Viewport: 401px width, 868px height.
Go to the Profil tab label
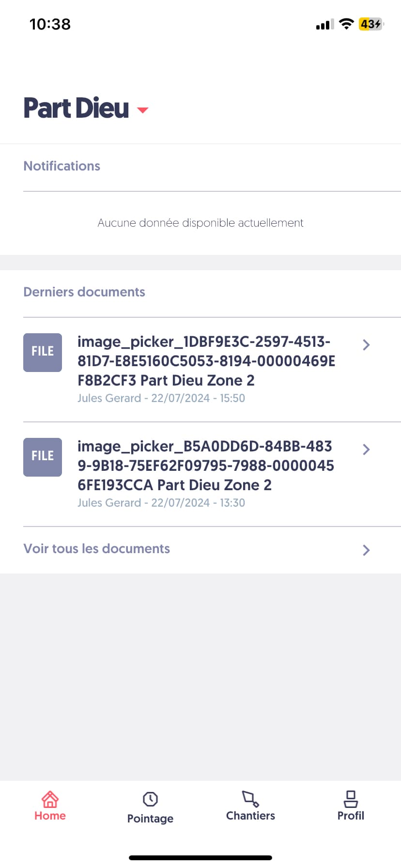click(x=351, y=816)
